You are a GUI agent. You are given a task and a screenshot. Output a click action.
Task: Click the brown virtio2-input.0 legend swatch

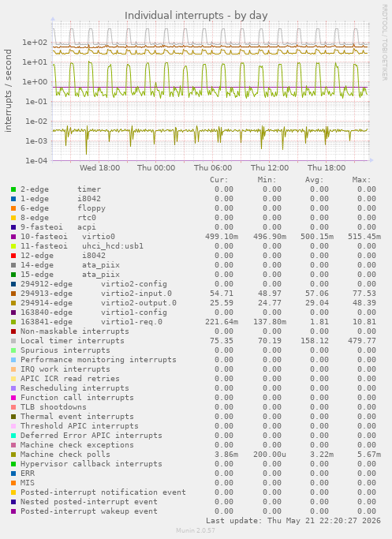click(x=13, y=294)
